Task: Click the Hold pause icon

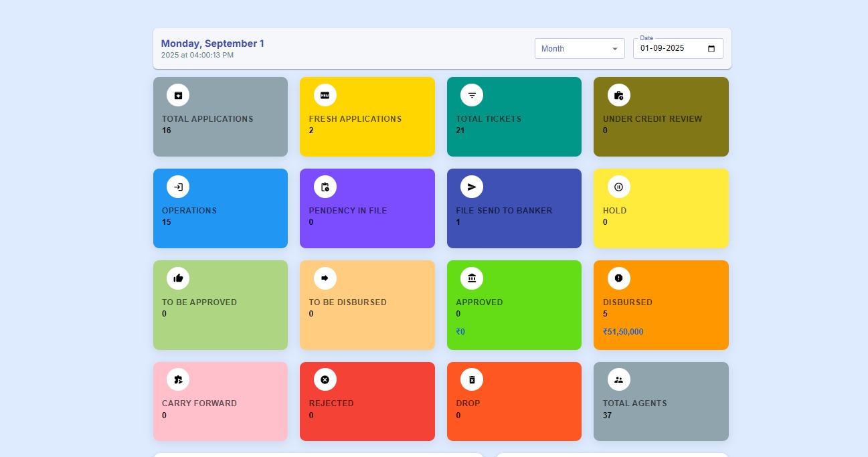Action: (x=619, y=187)
